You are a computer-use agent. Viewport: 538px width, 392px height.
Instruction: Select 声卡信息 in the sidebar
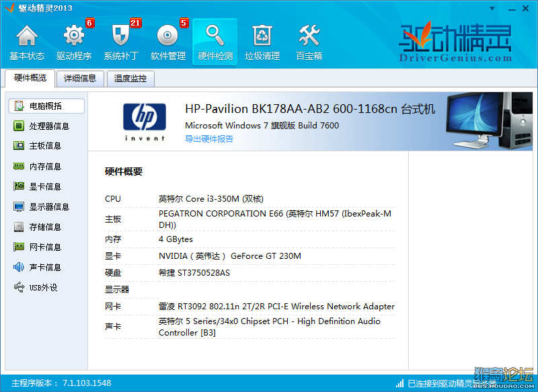coord(46,267)
